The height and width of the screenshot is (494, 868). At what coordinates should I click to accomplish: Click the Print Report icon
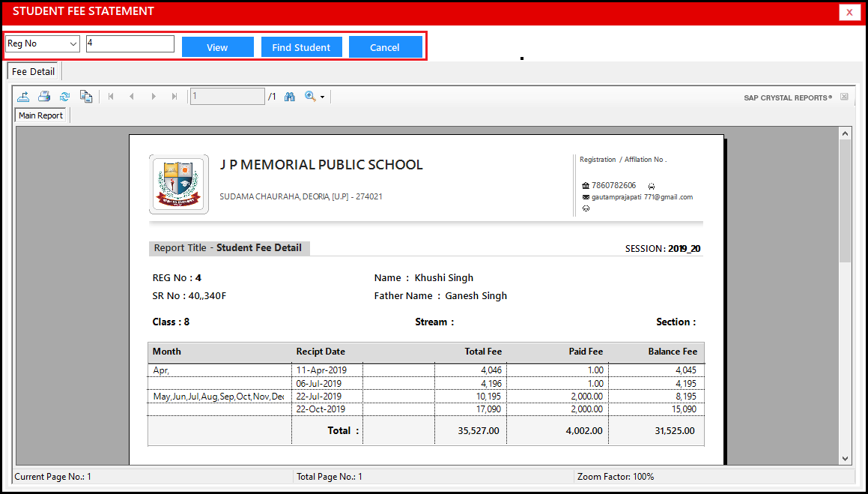[44, 97]
